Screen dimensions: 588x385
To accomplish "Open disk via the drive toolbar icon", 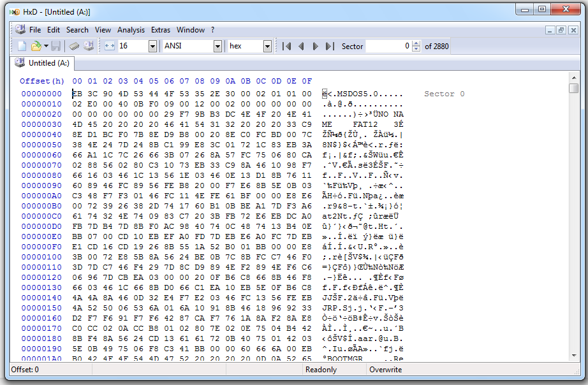I will (89, 46).
